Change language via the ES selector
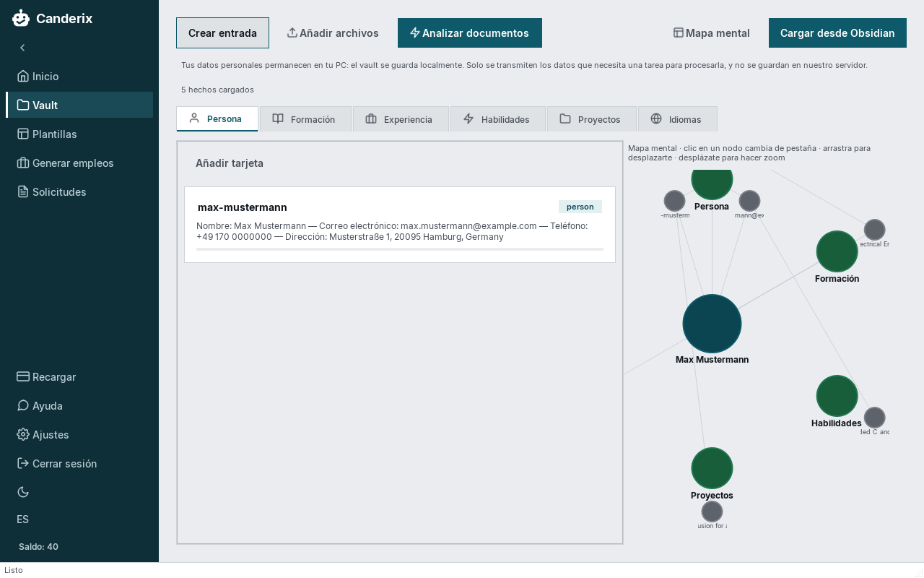924x578 pixels. (x=23, y=519)
